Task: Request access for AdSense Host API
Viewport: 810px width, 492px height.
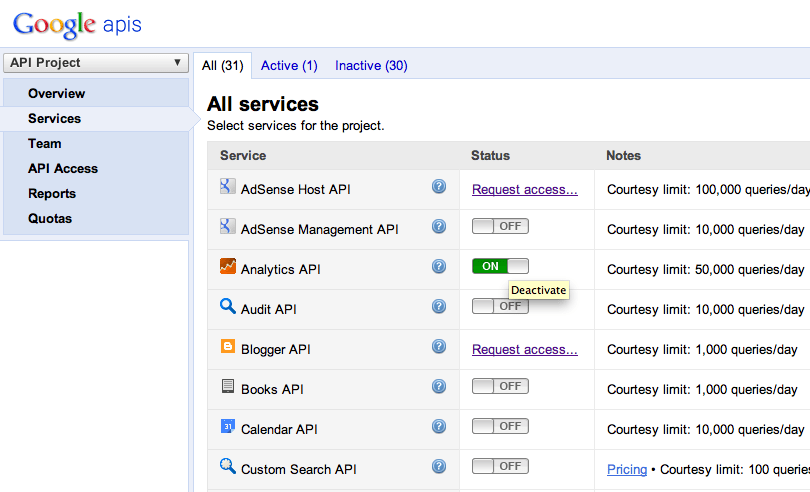Action: (525, 189)
